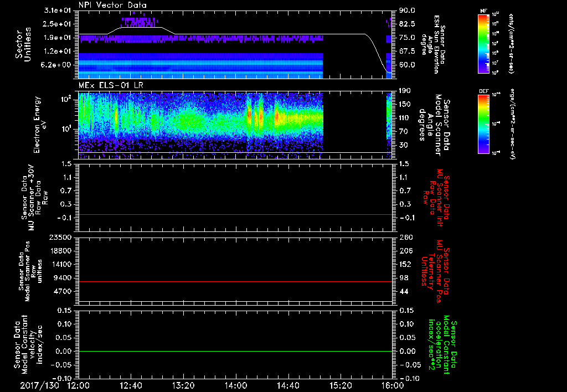Click the ESH Sun Elevation Angle label
Screen dimensions: 567x392
click(434, 45)
